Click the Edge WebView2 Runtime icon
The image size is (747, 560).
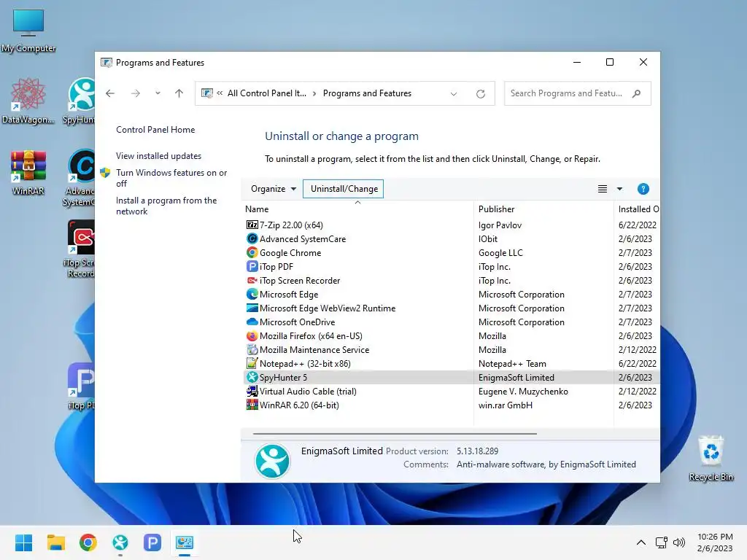pos(252,308)
